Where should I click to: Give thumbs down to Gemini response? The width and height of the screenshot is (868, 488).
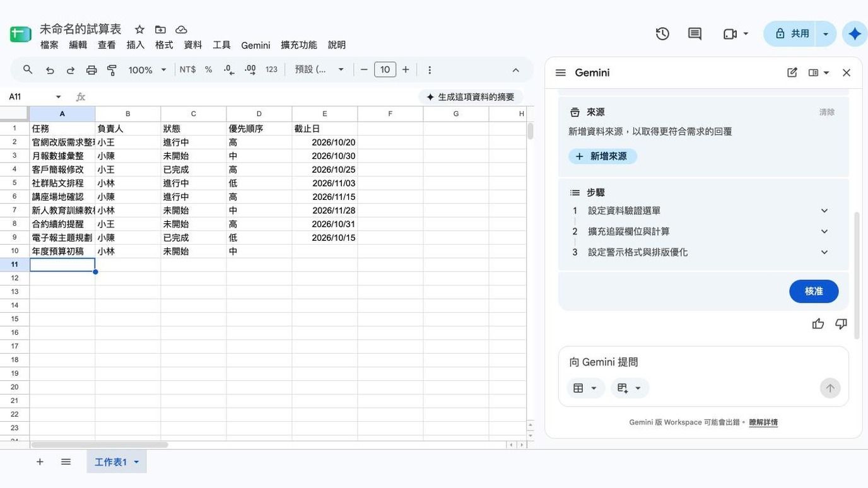pyautogui.click(x=841, y=324)
